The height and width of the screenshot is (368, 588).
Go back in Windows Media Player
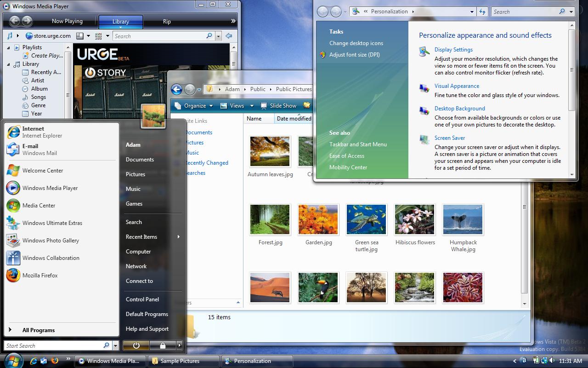(x=14, y=21)
